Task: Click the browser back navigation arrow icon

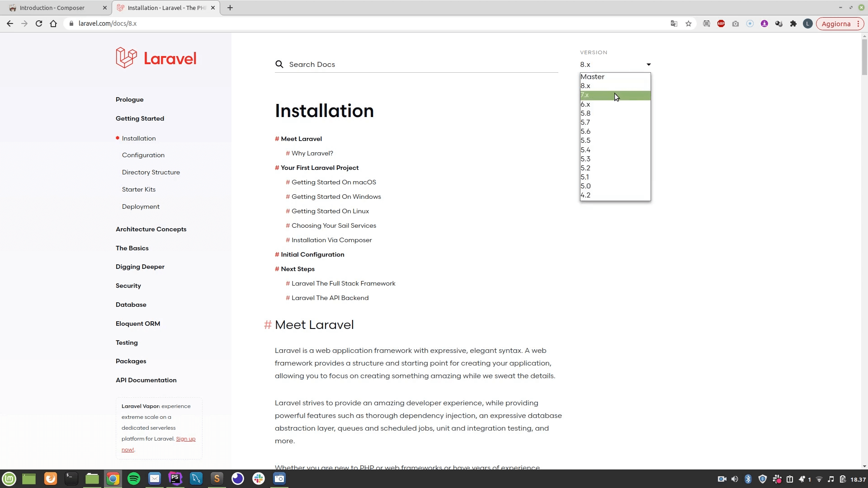Action: click(10, 23)
